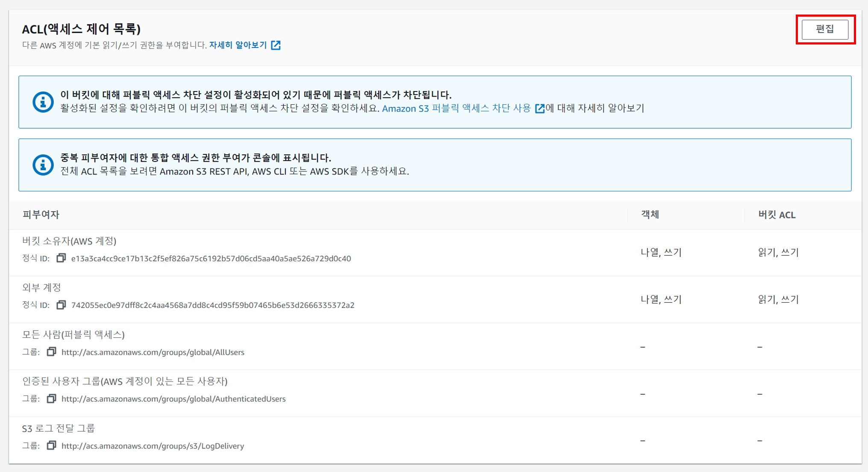The height and width of the screenshot is (472, 868).
Task: Copy LogDelivery group URL icon
Action: [x=51, y=445]
